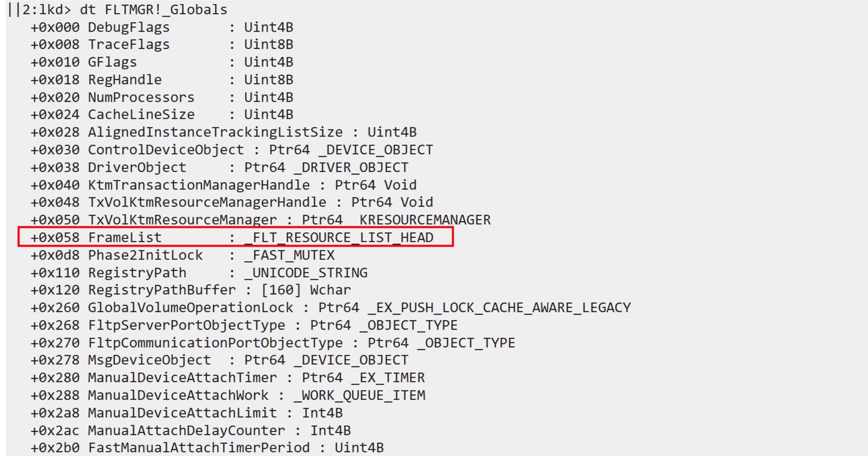Click the AlignedInstanceTrackingListSize field name
The image size is (868, 456).
tap(215, 132)
